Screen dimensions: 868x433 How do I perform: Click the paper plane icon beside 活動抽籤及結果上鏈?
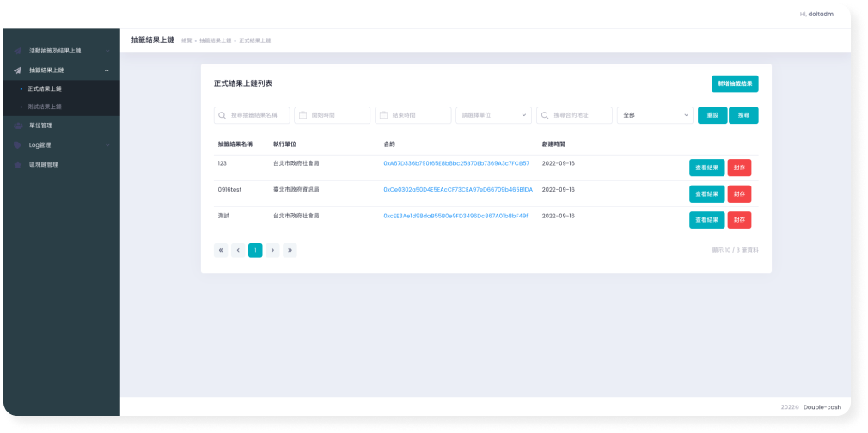pyautogui.click(x=18, y=51)
